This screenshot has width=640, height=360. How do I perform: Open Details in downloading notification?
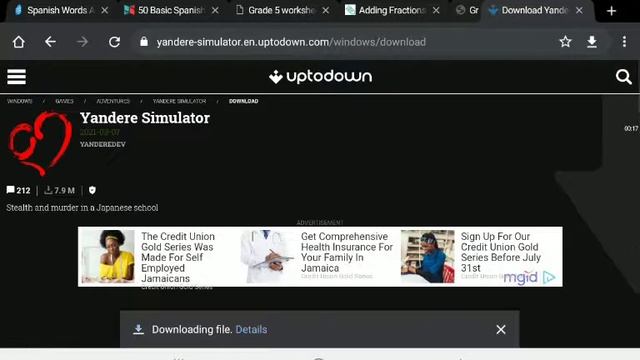click(251, 329)
